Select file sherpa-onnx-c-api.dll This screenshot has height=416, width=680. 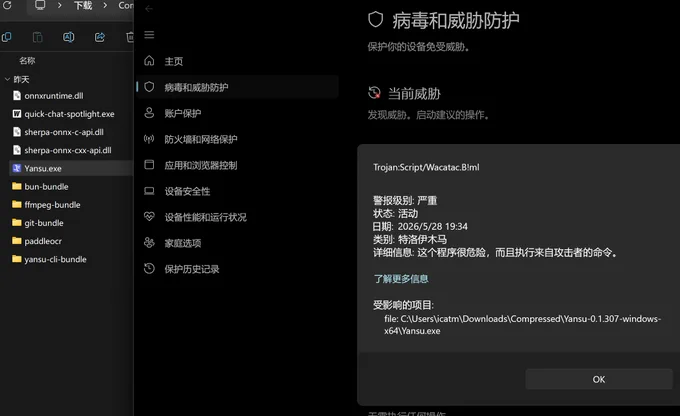(64, 132)
